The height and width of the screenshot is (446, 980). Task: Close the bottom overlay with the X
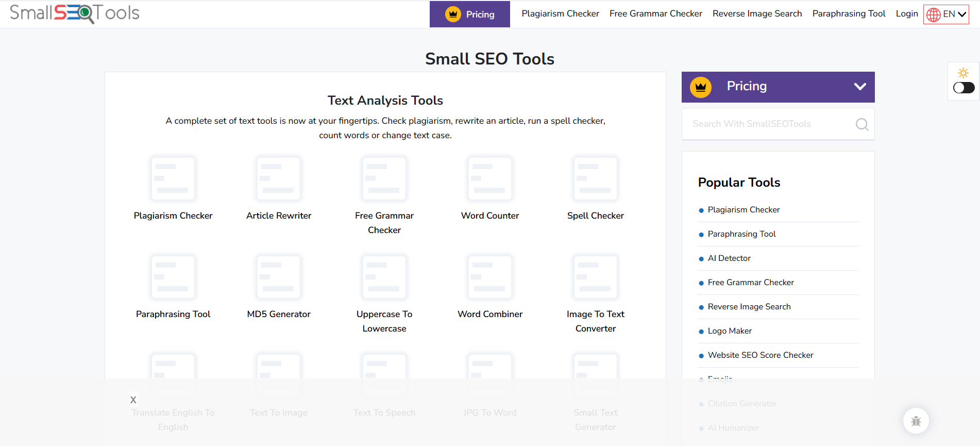pos(133,400)
